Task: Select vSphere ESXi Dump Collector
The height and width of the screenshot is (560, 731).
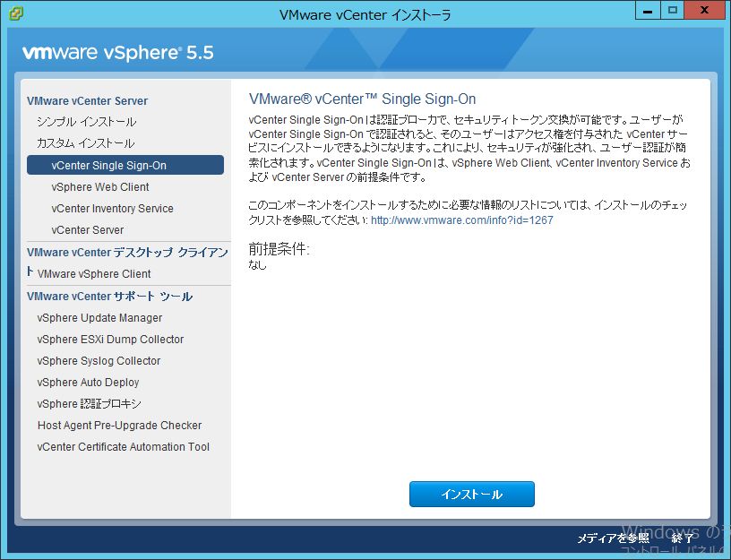Action: 110,339
